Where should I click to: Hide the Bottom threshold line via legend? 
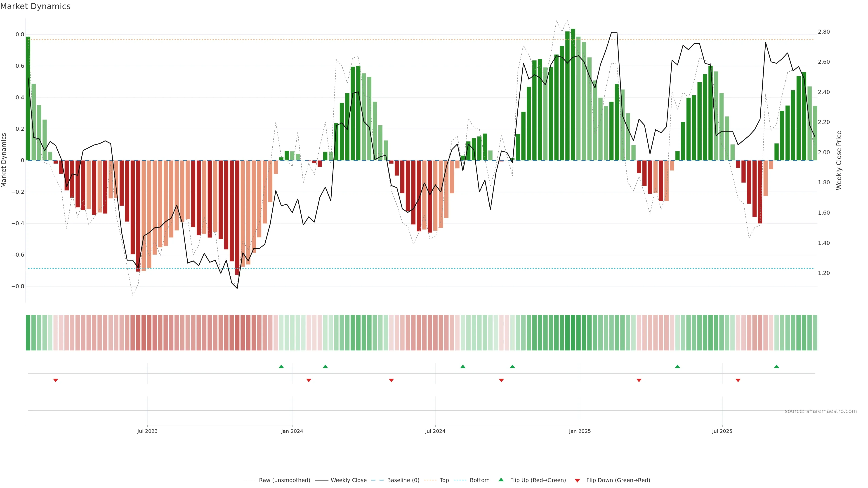pos(479,480)
